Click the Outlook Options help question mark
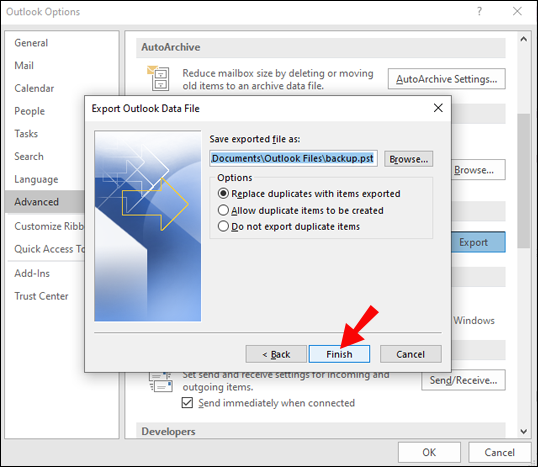This screenshot has width=538, height=467. coord(479,11)
